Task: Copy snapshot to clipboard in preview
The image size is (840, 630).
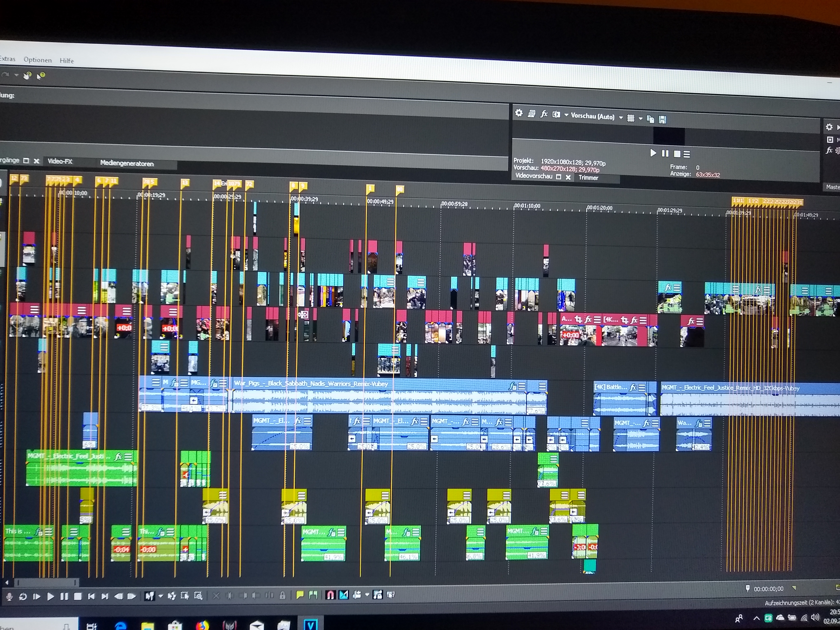Action: tap(651, 120)
